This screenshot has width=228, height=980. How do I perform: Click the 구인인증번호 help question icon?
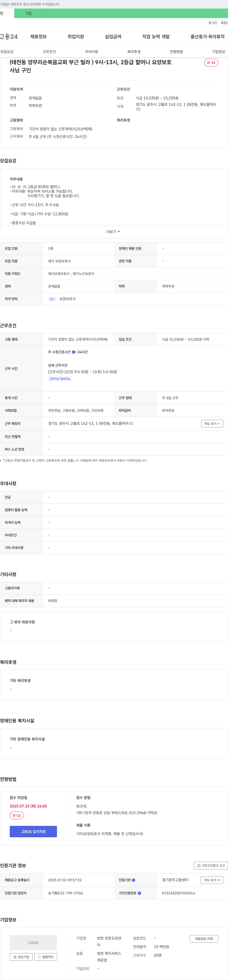(x=139, y=893)
